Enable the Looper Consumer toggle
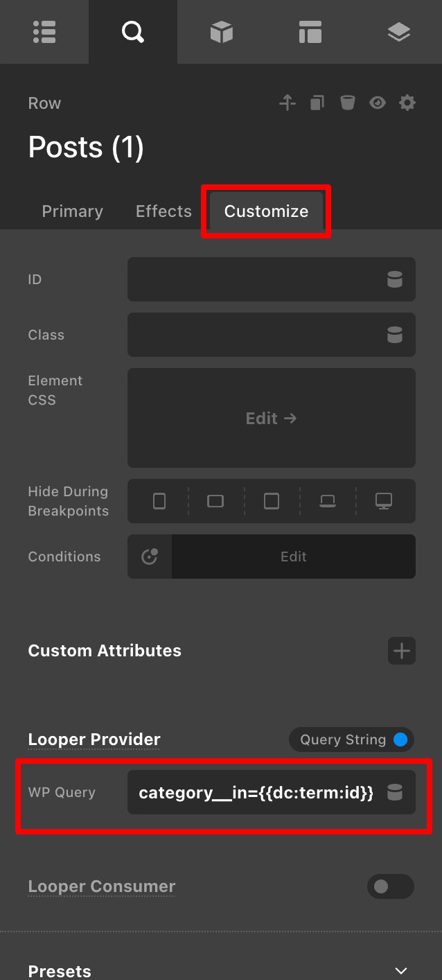The image size is (442, 980). click(391, 886)
